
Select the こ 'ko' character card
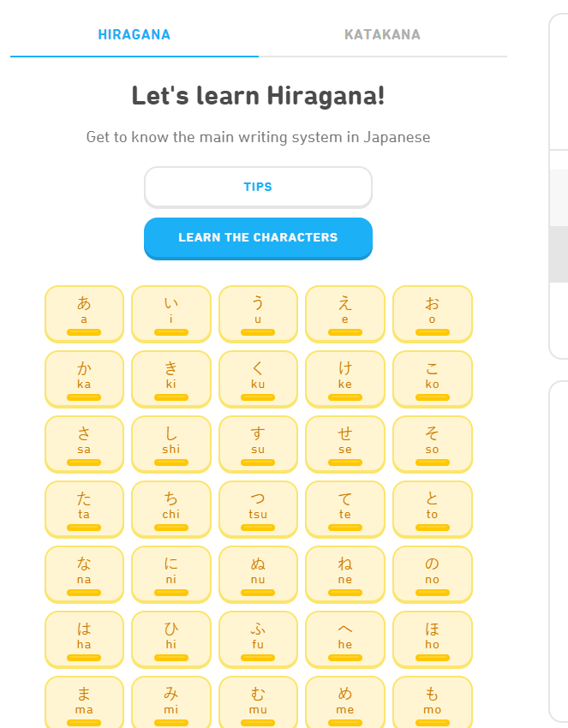tap(433, 379)
